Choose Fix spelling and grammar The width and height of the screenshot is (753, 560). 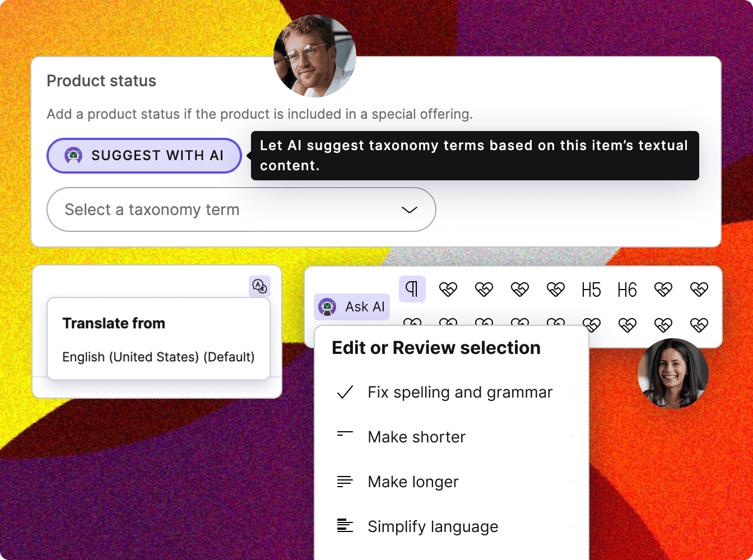tap(460, 392)
